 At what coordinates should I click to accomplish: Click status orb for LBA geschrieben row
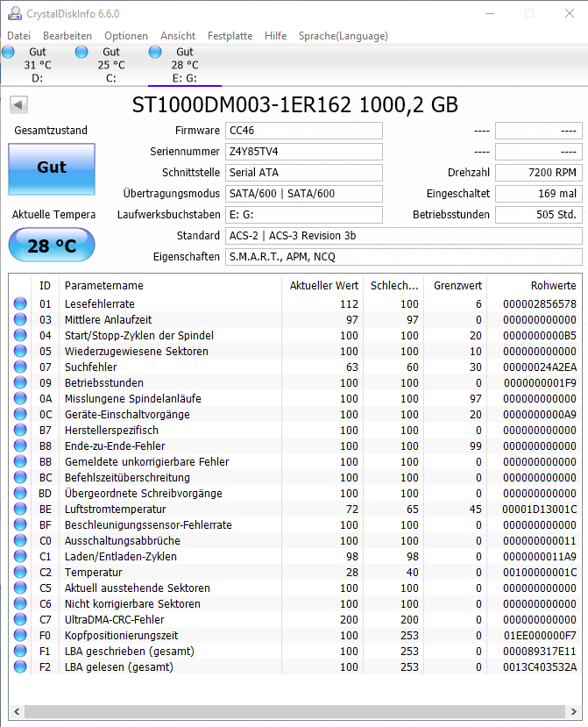pos(20,651)
